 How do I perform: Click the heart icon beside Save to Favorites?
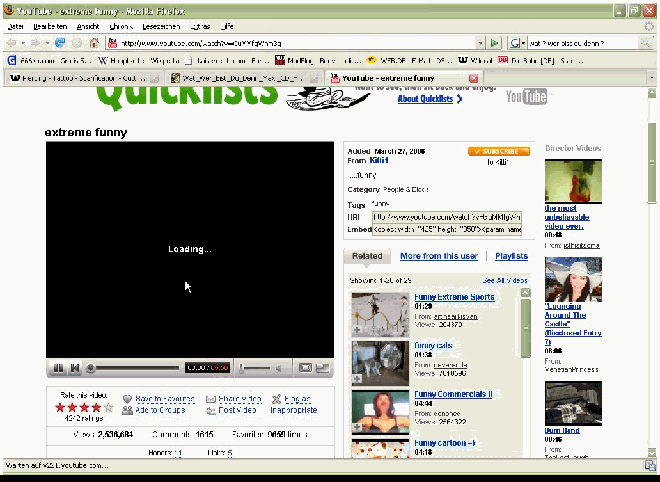click(128, 399)
